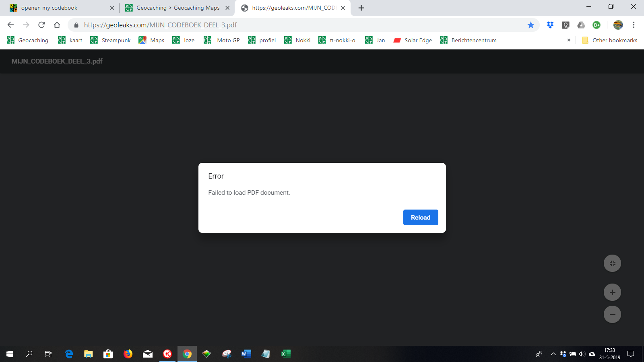Viewport: 644px width, 362px height.
Task: Open the Other bookmarks folder
Action: 609,40
